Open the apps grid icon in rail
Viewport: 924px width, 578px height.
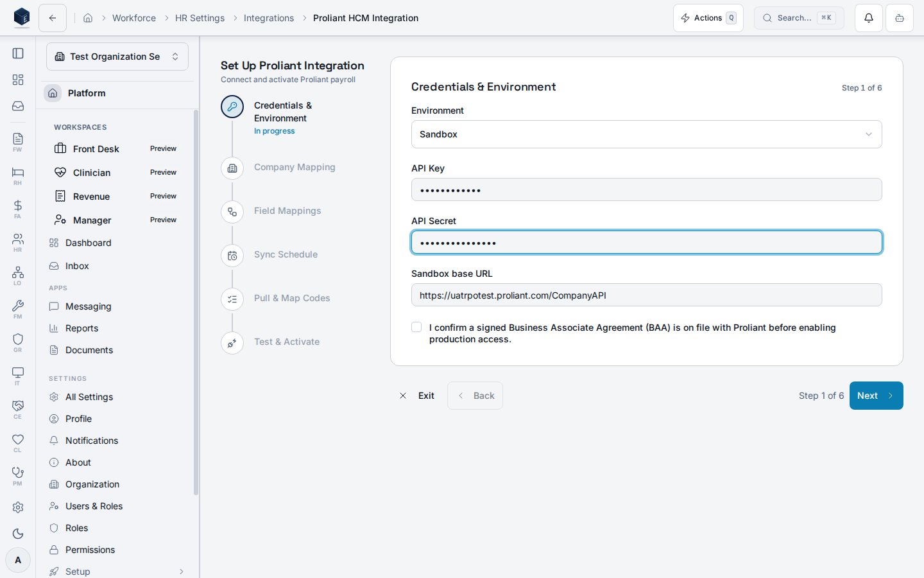click(18, 80)
